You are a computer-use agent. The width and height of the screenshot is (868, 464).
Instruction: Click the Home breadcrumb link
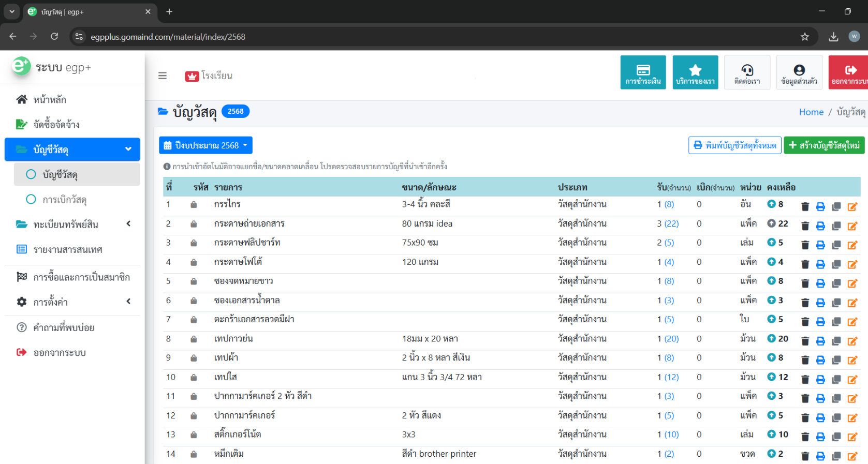click(811, 112)
